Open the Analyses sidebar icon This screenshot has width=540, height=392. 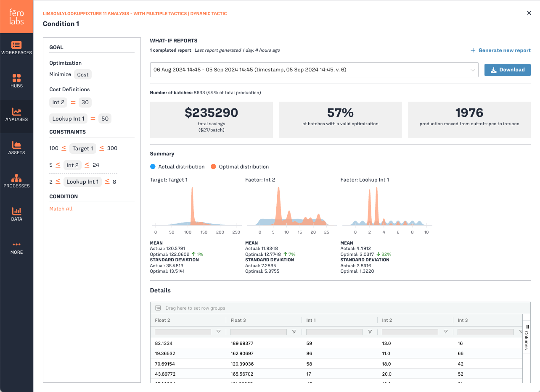pos(16,115)
